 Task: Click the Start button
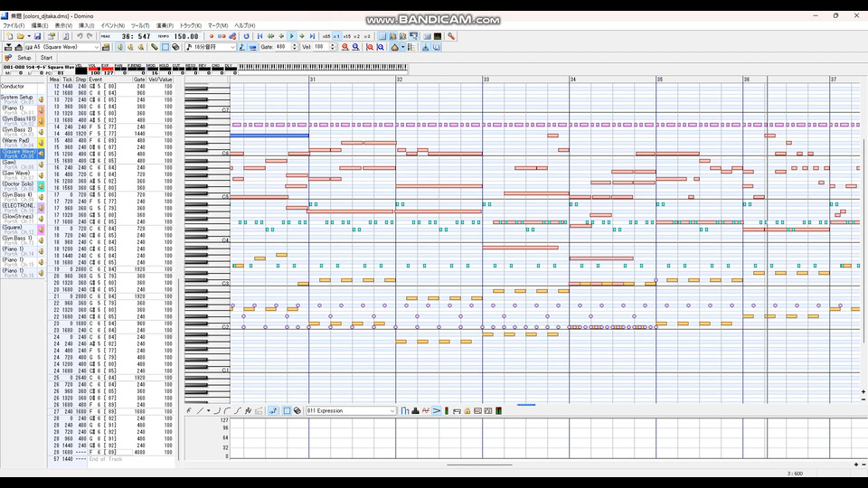coord(46,58)
